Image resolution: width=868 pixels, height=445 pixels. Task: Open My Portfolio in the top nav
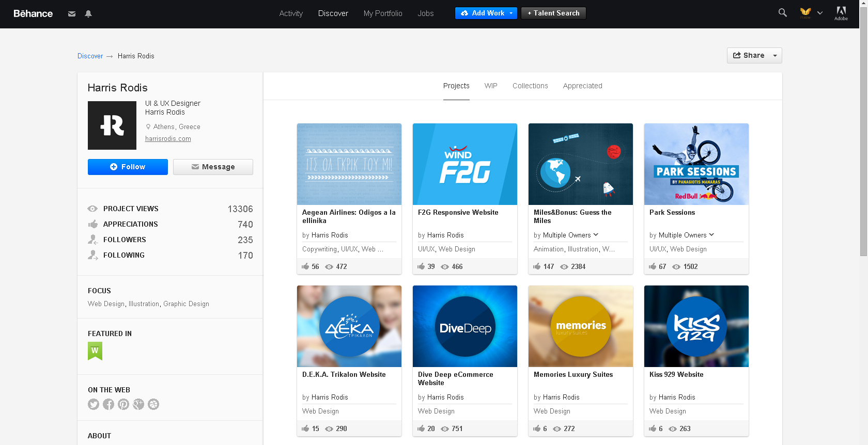tap(383, 13)
